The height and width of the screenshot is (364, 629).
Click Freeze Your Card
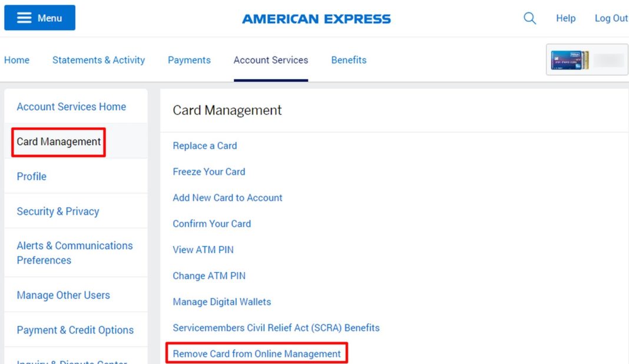pos(209,171)
